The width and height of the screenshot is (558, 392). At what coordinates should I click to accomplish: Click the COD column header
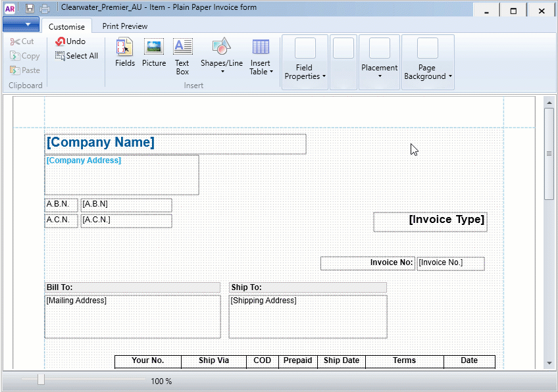coord(263,361)
